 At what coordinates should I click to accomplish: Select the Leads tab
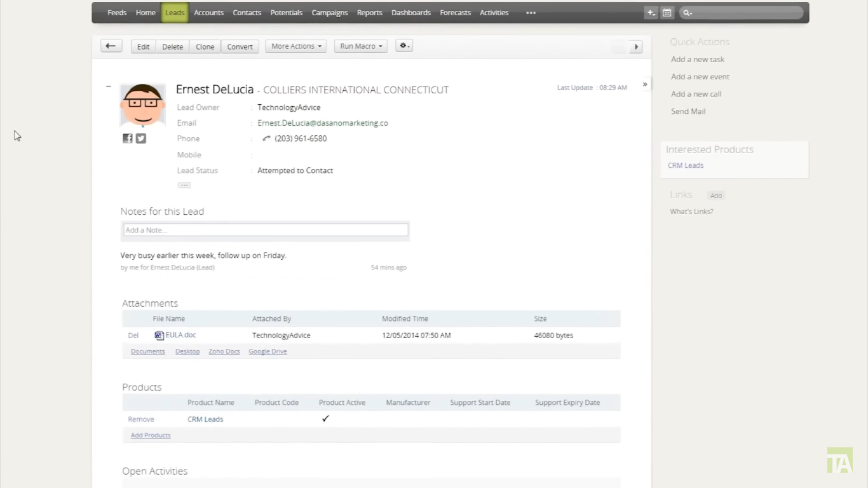pos(175,13)
